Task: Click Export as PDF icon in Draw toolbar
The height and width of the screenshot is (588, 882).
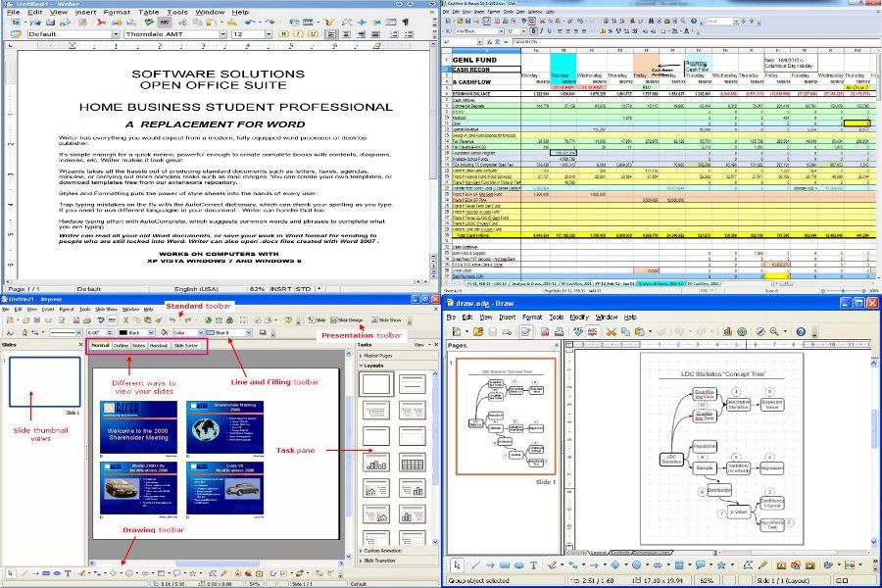Action: pyautogui.click(x=544, y=332)
